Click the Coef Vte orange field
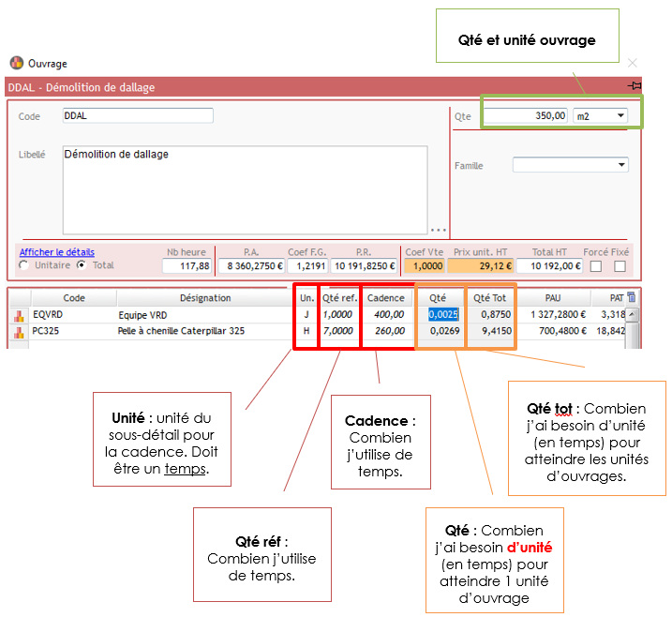The height and width of the screenshot is (617, 672). coord(423,266)
